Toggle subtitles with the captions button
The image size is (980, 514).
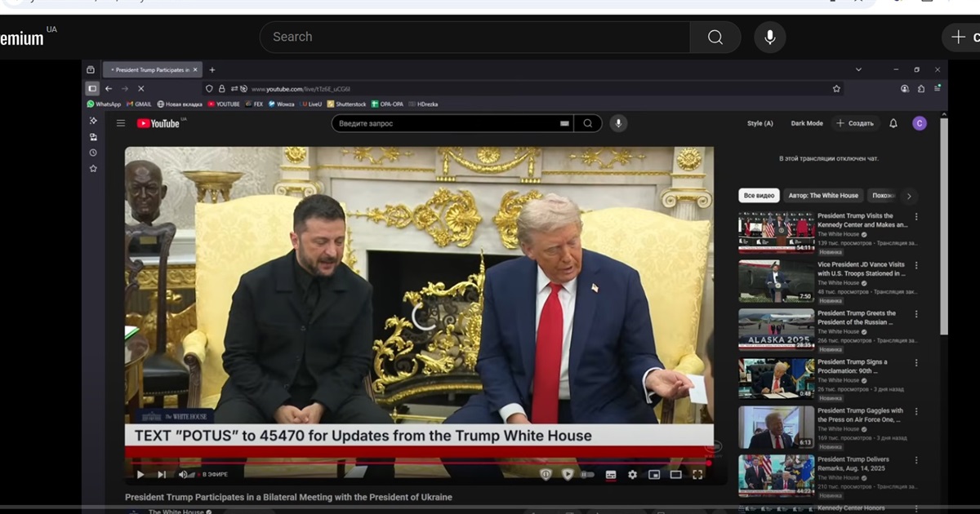(611, 474)
